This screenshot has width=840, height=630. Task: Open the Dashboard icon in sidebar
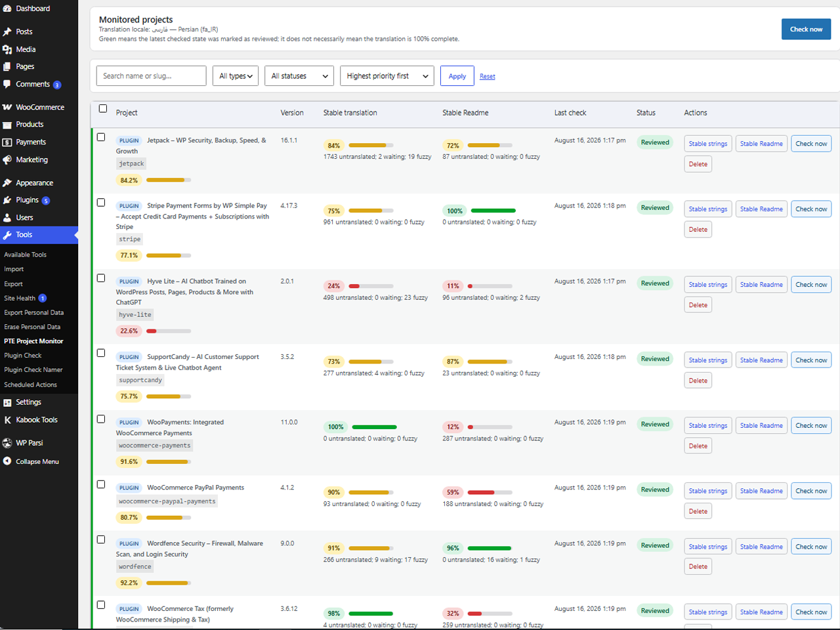[7, 9]
